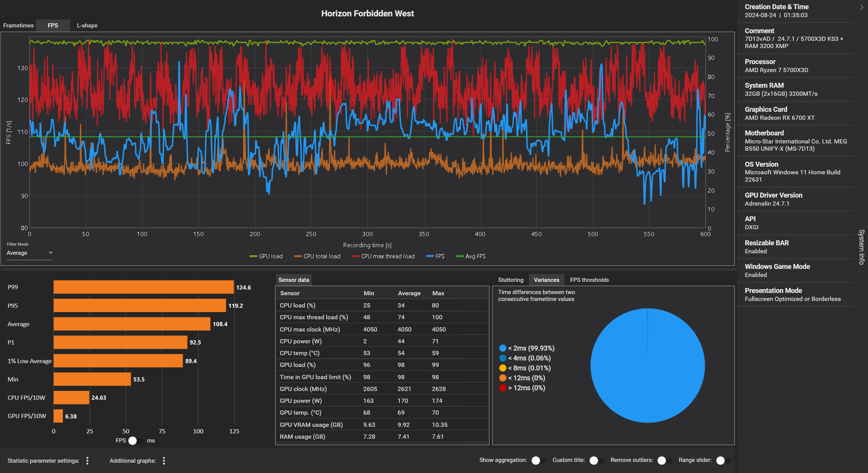868x473 pixels.
Task: Click the < 2ms blue legend swatch
Action: point(502,348)
